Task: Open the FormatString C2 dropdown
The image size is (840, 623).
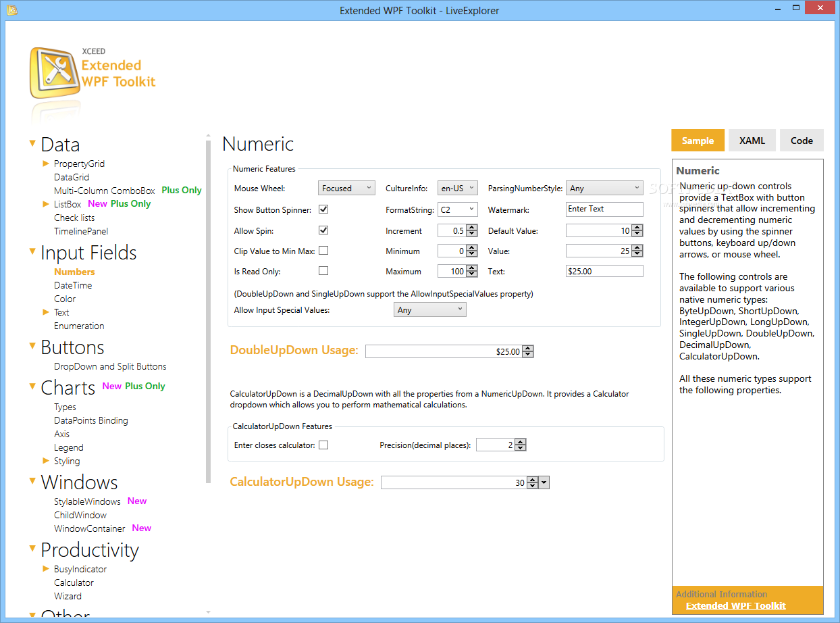Action: point(458,209)
